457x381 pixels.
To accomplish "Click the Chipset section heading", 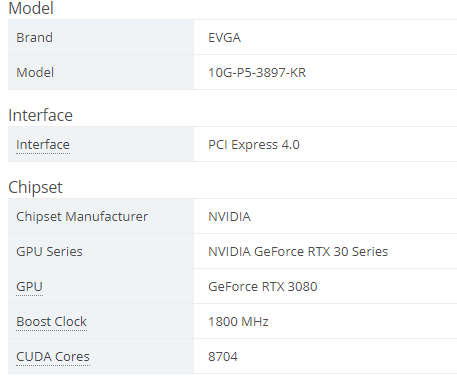I will point(35,187).
